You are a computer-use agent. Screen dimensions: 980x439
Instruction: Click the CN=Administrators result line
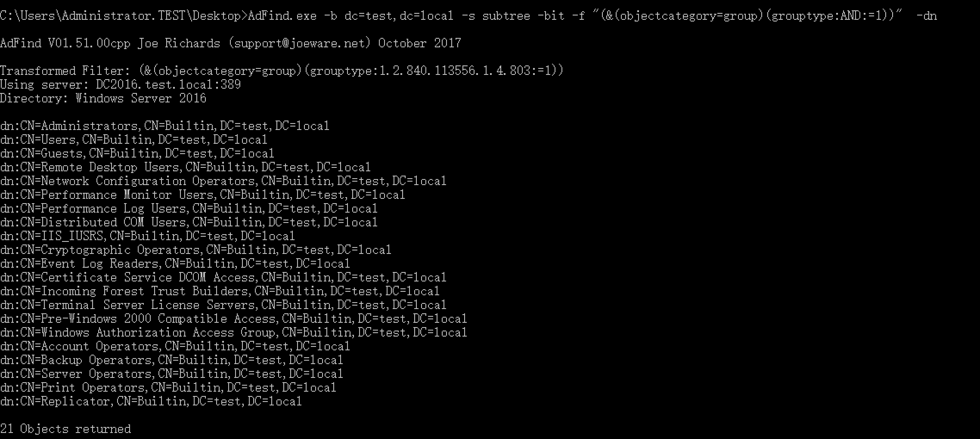(x=165, y=126)
